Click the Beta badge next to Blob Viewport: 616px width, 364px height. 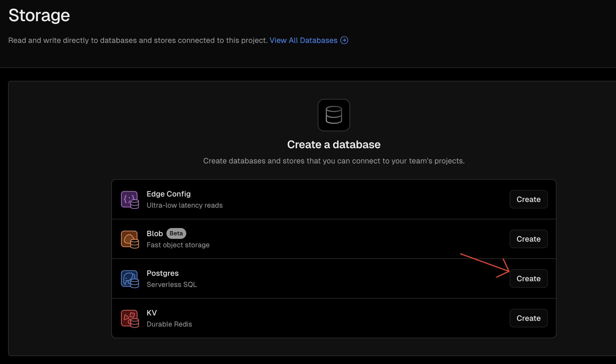tap(176, 233)
